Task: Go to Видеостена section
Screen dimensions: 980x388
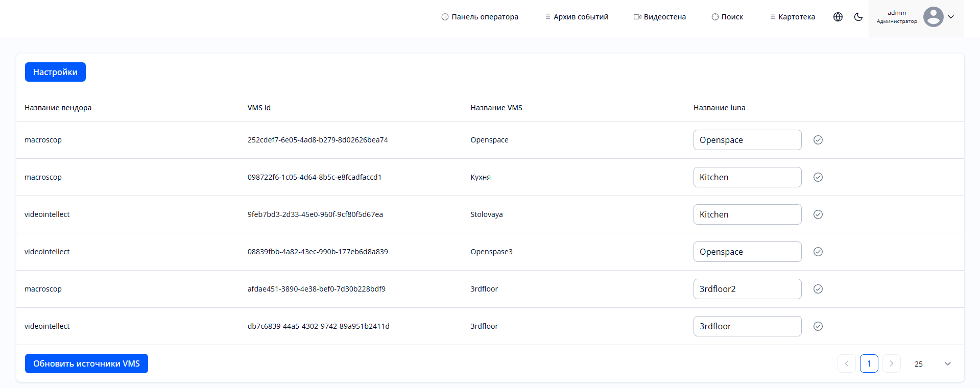Action: 660,17
